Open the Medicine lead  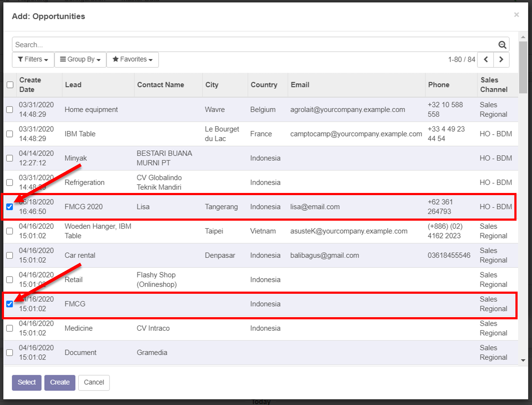79,328
